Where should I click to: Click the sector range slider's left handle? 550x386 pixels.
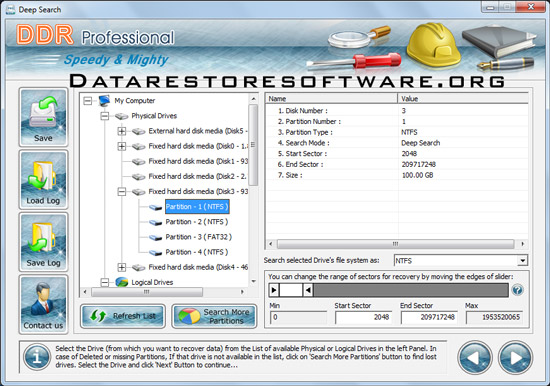click(274, 290)
